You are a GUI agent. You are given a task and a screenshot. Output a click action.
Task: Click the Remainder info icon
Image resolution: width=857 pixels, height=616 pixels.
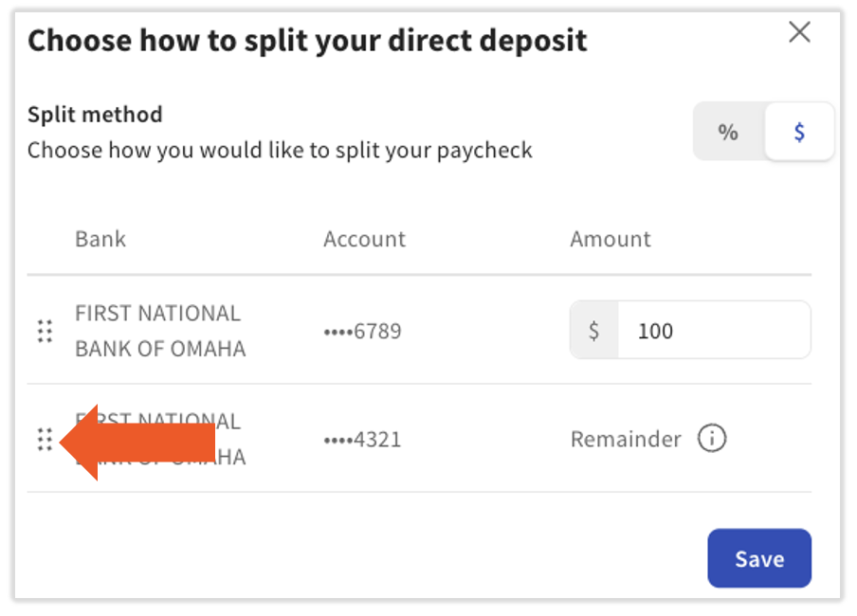click(x=712, y=439)
